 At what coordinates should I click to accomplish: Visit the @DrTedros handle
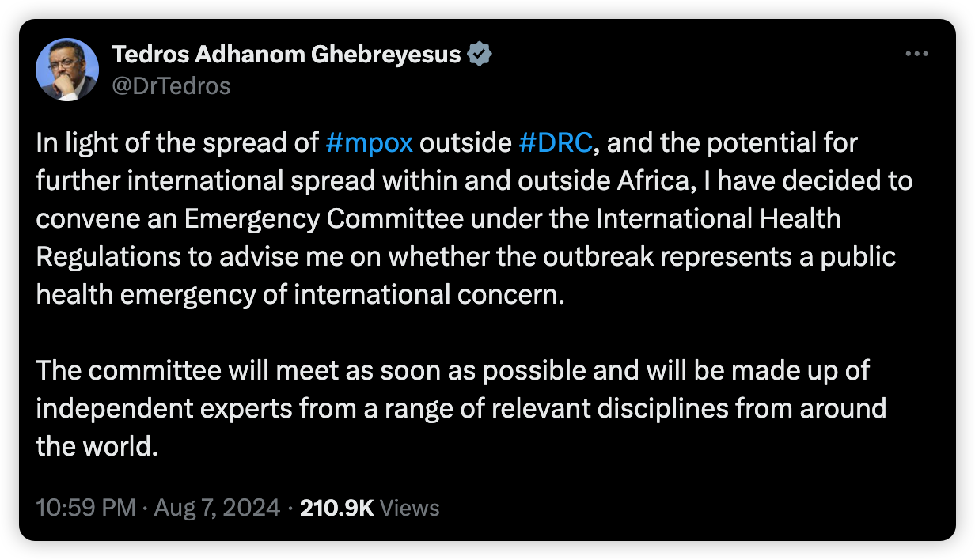point(171,85)
